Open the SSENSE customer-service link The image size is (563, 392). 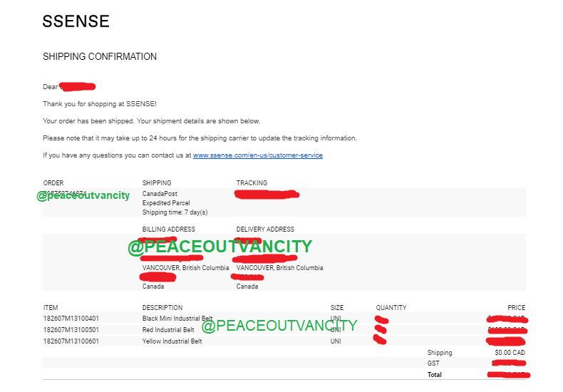pyautogui.click(x=257, y=155)
